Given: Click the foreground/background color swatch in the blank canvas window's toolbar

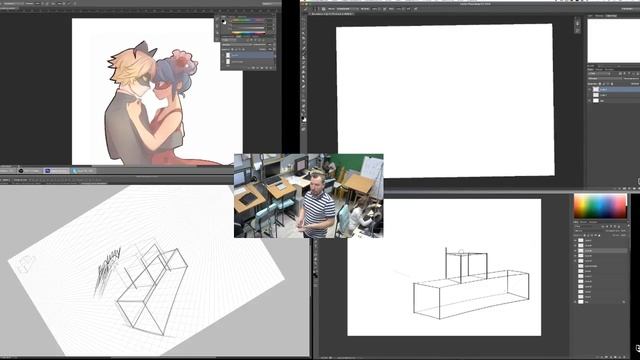Looking at the screenshot, I should tap(304, 119).
